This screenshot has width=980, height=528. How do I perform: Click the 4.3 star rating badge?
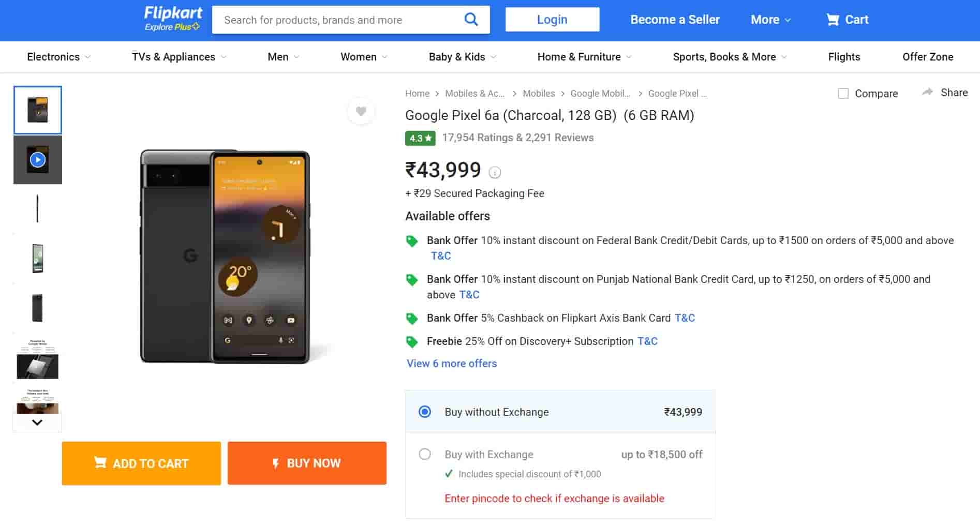pos(420,138)
